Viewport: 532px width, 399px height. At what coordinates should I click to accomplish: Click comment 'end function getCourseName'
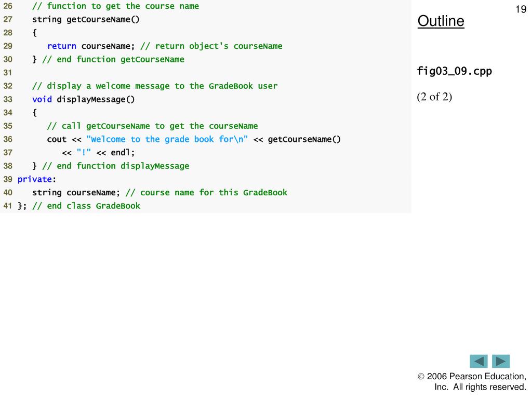click(113, 59)
